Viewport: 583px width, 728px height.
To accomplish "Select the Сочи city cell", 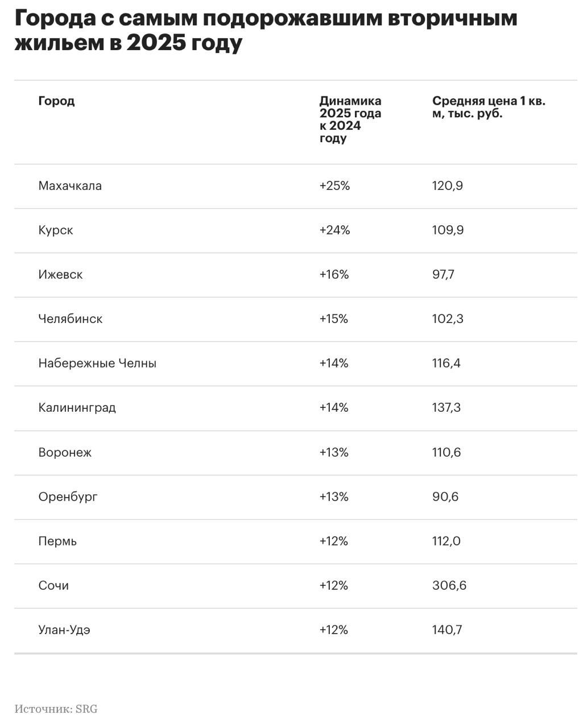I will [x=53, y=586].
